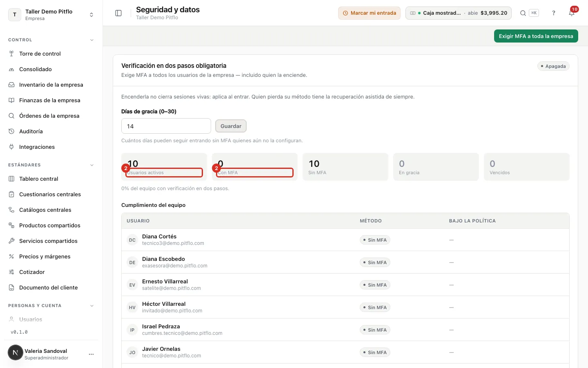This screenshot has width=588, height=368.
Task: Open the Valeria Sandoval account options menu
Action: pos(91,354)
